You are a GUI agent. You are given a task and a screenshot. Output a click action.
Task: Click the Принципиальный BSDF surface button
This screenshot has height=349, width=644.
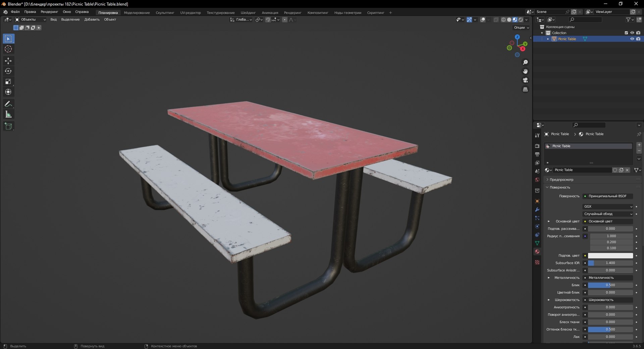point(607,196)
